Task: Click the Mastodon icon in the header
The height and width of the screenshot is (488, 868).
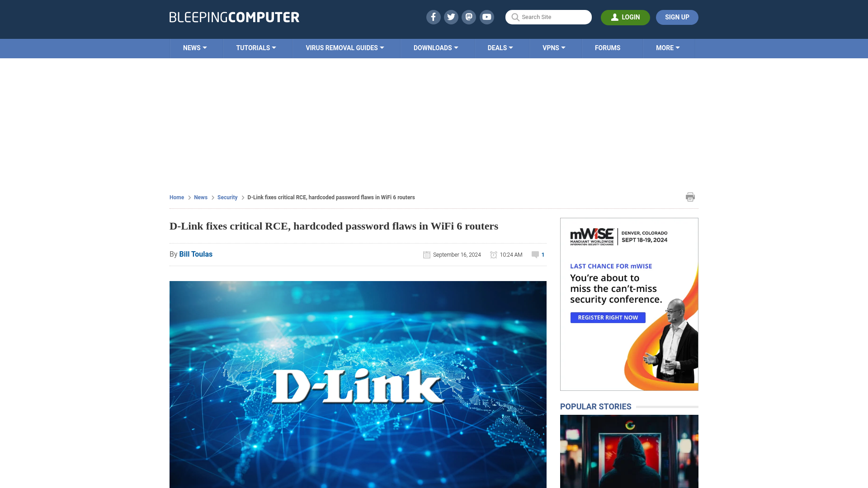Action: [x=468, y=17]
